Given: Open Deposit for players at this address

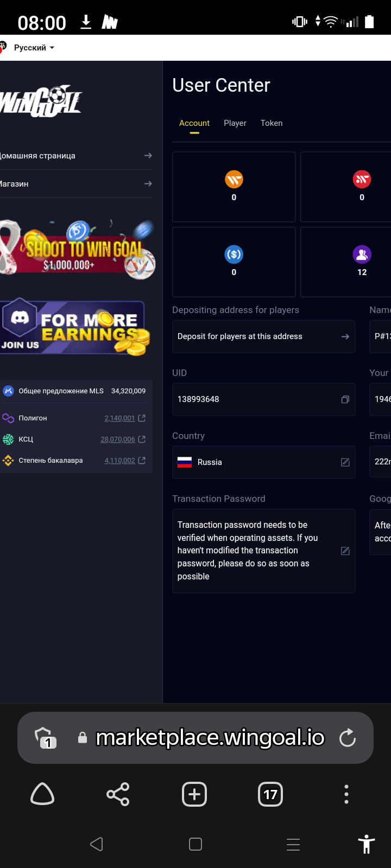Looking at the screenshot, I should tap(264, 336).
